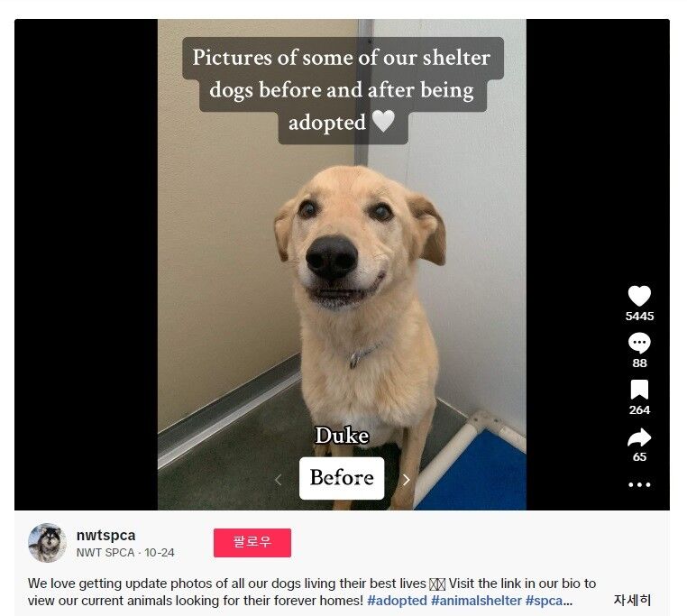Image resolution: width=687 pixels, height=616 pixels.
Task: Follow nwtspca with the red 팔로우 button
Action: pyautogui.click(x=252, y=543)
